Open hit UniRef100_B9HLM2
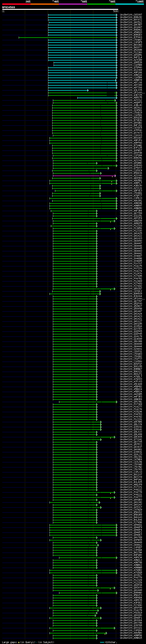Image resolution: width=146 pixels, height=644 pixels. pyautogui.click(x=131, y=17)
